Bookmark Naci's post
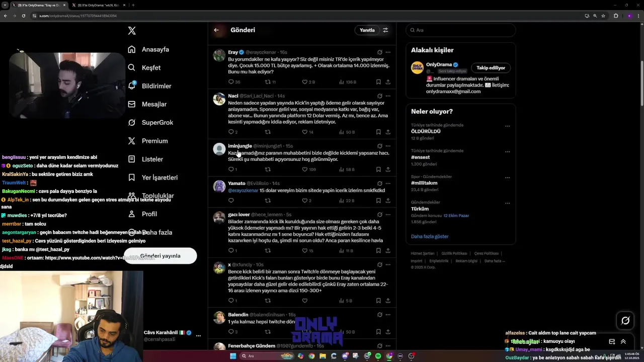 [378, 132]
